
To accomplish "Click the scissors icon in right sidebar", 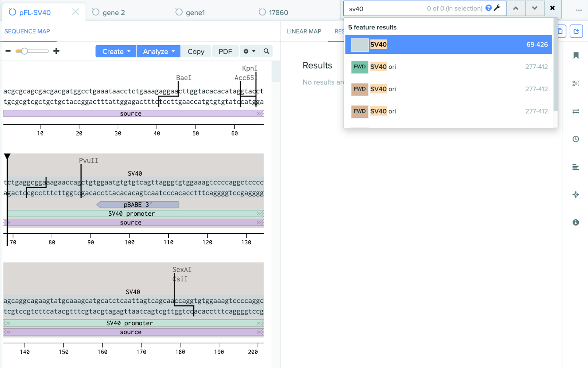I will click(576, 84).
